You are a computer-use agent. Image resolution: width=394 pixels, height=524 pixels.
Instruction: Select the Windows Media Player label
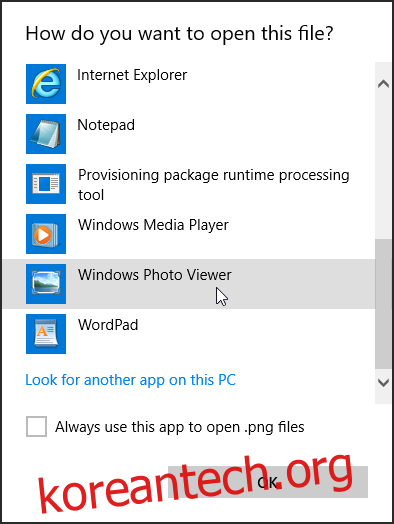tap(153, 225)
